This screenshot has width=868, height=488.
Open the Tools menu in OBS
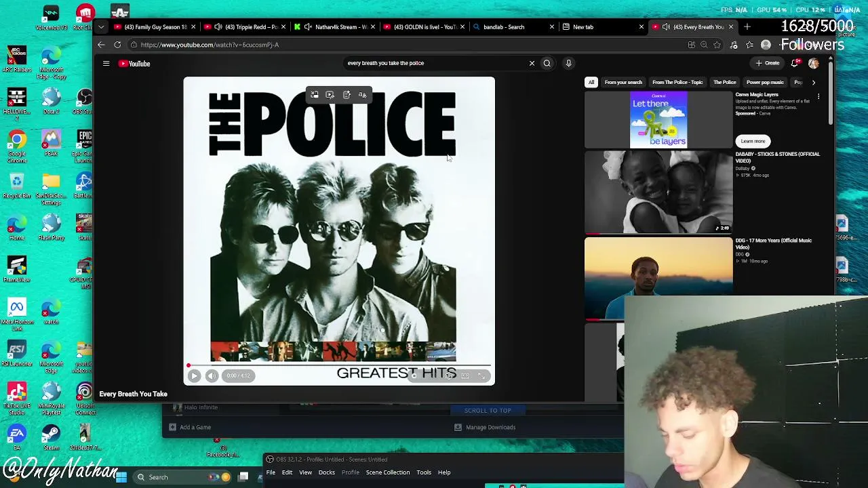(423, 472)
